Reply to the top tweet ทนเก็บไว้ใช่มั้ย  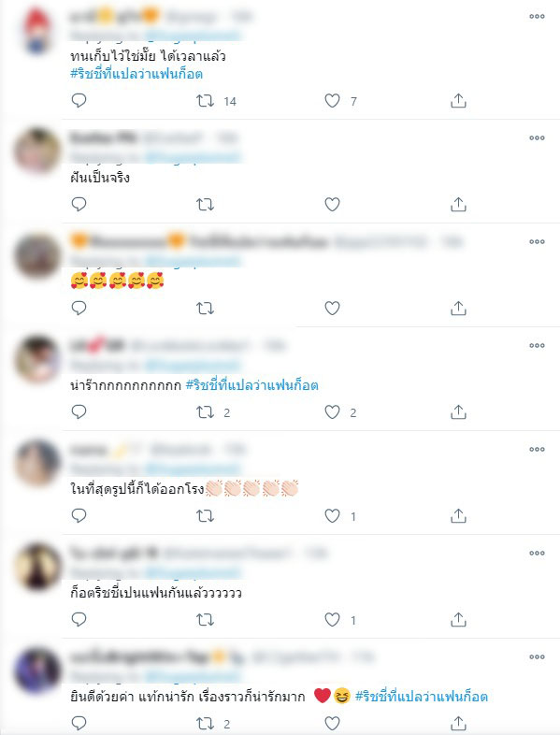point(79,101)
